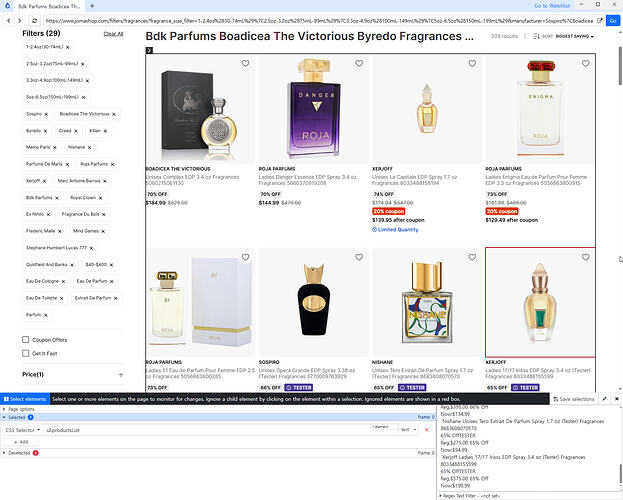The image size is (623, 500).
Task: Edit the ul.productsList selector field
Action: pyautogui.click(x=207, y=430)
